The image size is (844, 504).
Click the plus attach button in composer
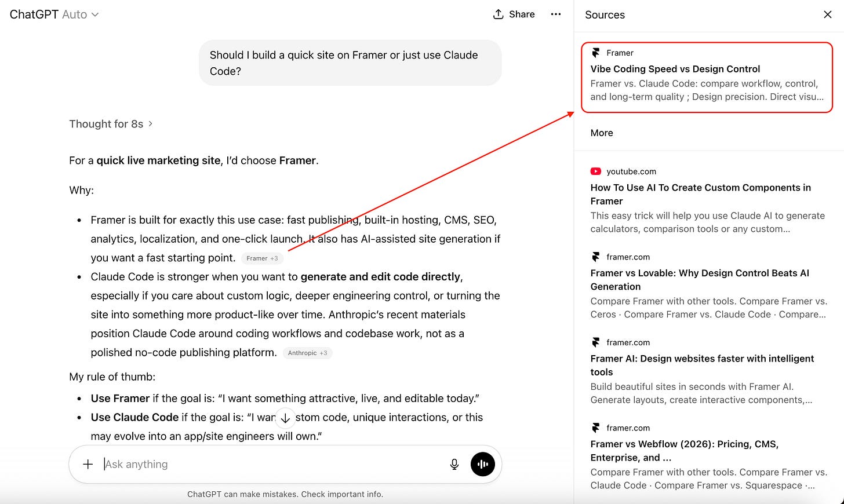coord(88,464)
